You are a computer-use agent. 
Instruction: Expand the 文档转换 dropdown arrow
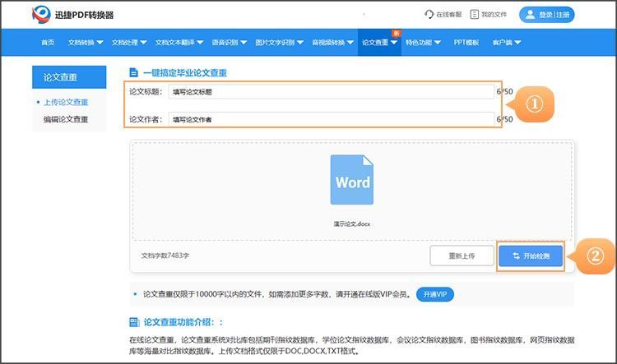point(100,43)
